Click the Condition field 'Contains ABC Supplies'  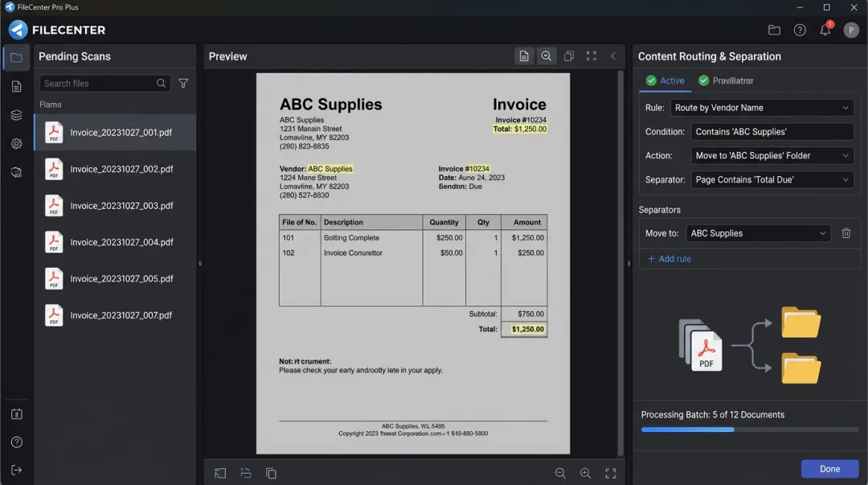pyautogui.click(x=772, y=132)
